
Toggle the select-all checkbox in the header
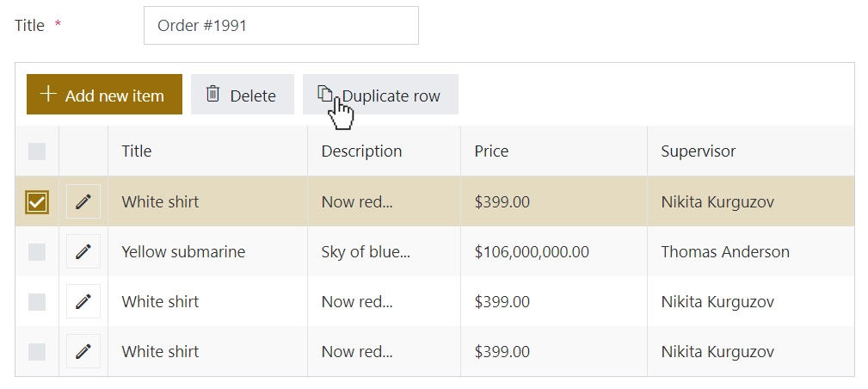(x=37, y=151)
